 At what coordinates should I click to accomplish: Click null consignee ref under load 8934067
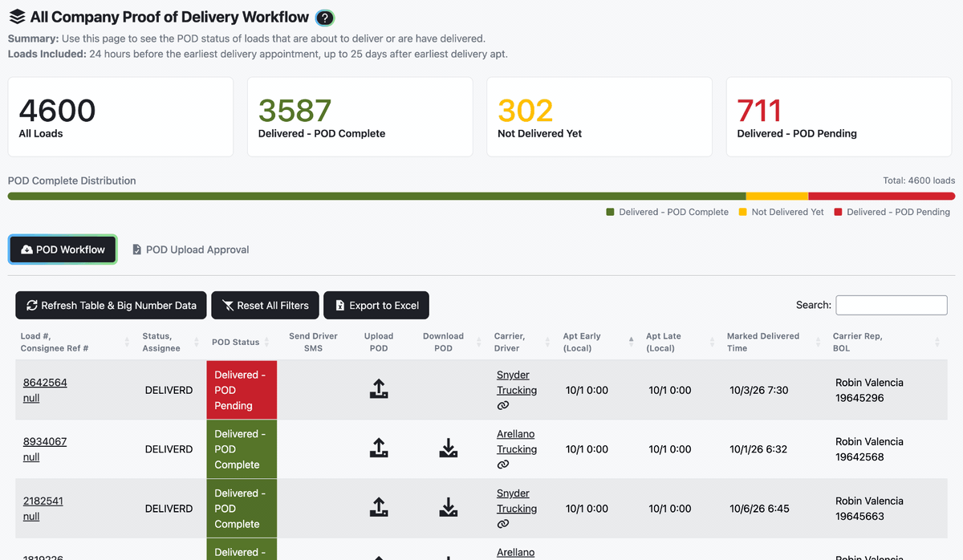[x=31, y=457]
